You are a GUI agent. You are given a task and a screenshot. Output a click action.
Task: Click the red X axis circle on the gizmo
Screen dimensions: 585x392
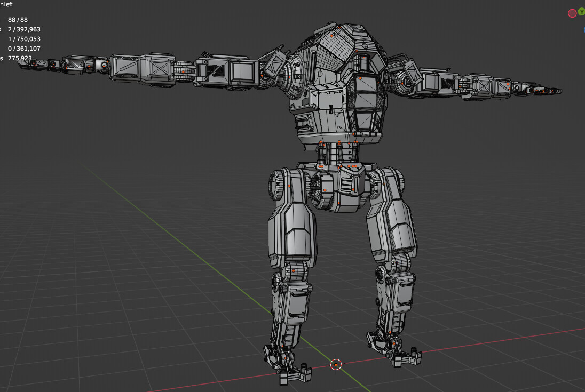(x=572, y=13)
